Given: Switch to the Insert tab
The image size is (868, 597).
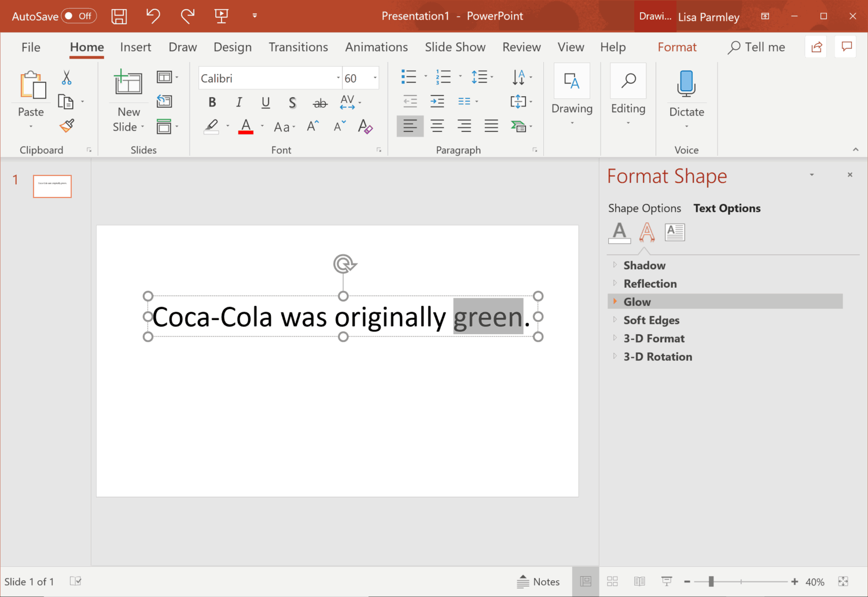Looking at the screenshot, I should 135,47.
